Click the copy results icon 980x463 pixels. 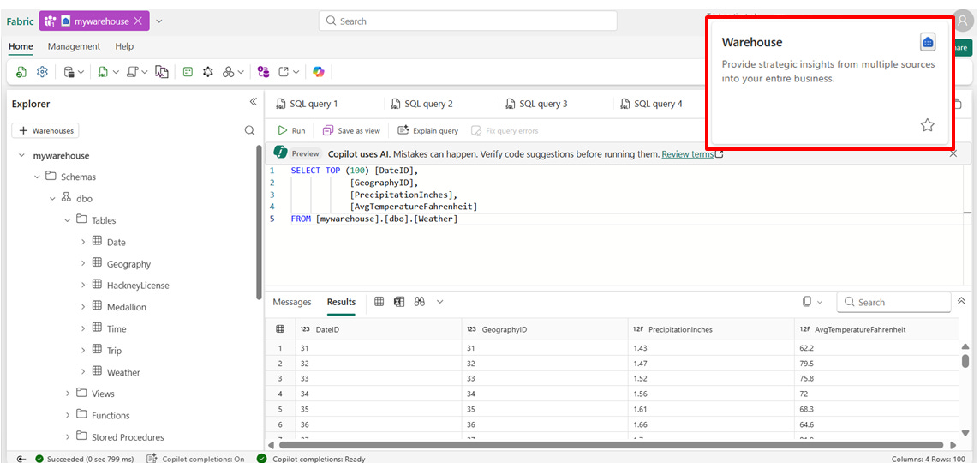pos(807,302)
